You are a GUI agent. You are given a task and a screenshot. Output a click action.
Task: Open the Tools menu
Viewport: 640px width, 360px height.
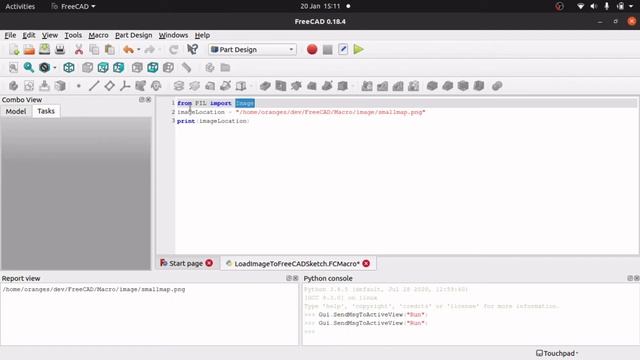pos(73,35)
